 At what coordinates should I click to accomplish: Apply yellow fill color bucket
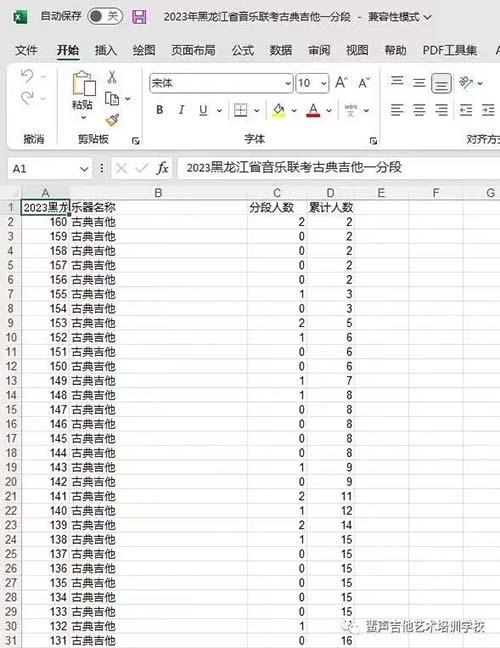279,110
